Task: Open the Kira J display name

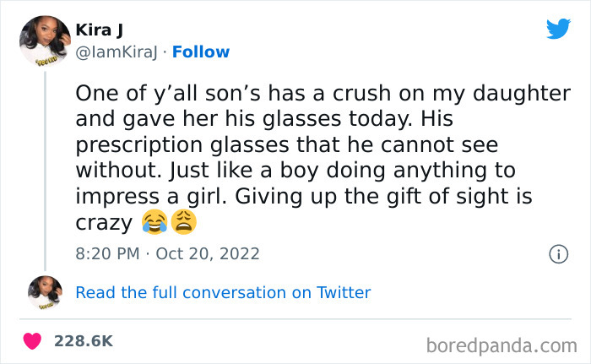Action: pyautogui.click(x=99, y=30)
